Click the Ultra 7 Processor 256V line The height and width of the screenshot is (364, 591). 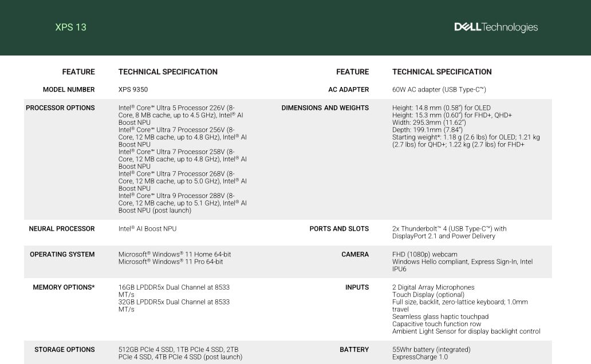(x=176, y=129)
